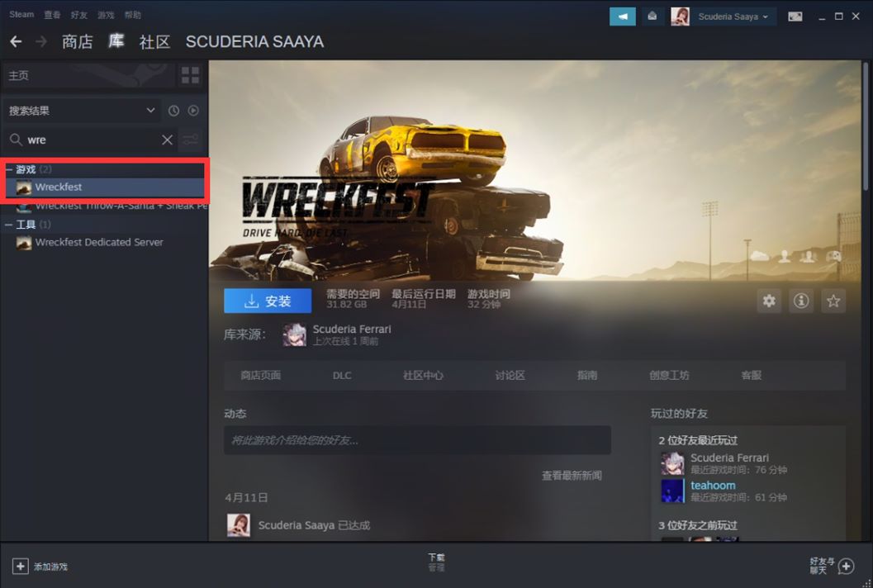Image resolution: width=873 pixels, height=588 pixels.
Task: Open the notifications inbox icon
Action: (652, 17)
